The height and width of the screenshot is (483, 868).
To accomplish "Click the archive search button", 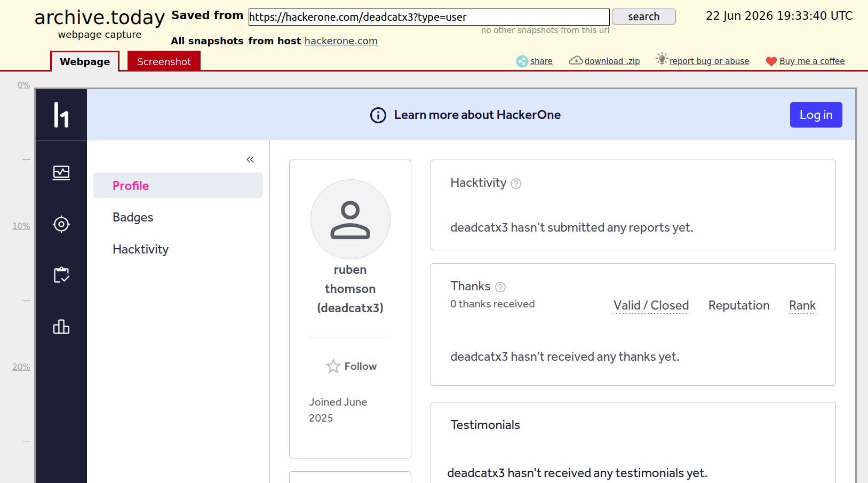I will point(644,17).
